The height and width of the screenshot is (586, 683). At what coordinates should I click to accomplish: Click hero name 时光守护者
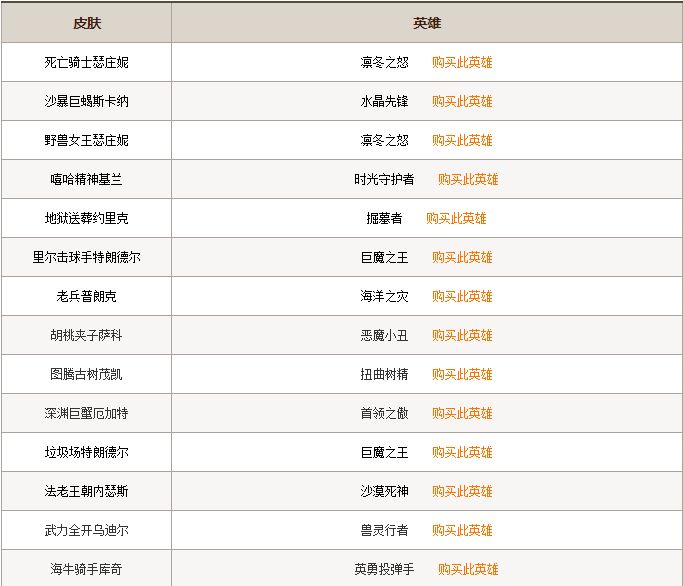click(384, 180)
